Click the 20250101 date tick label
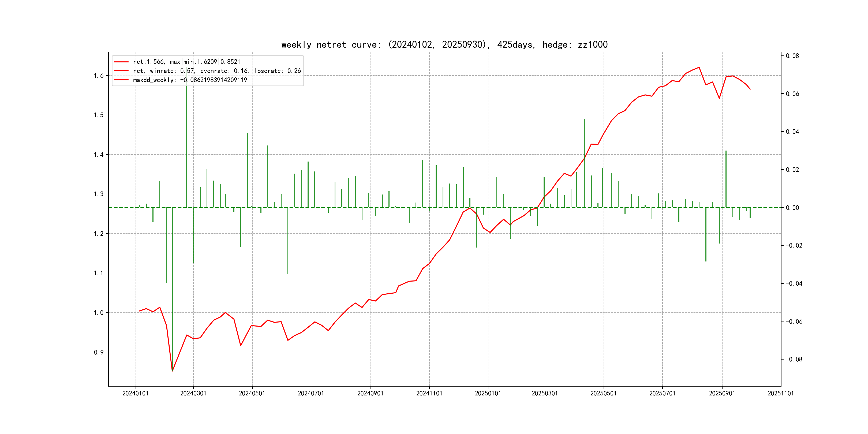The image size is (868, 434). (488, 393)
